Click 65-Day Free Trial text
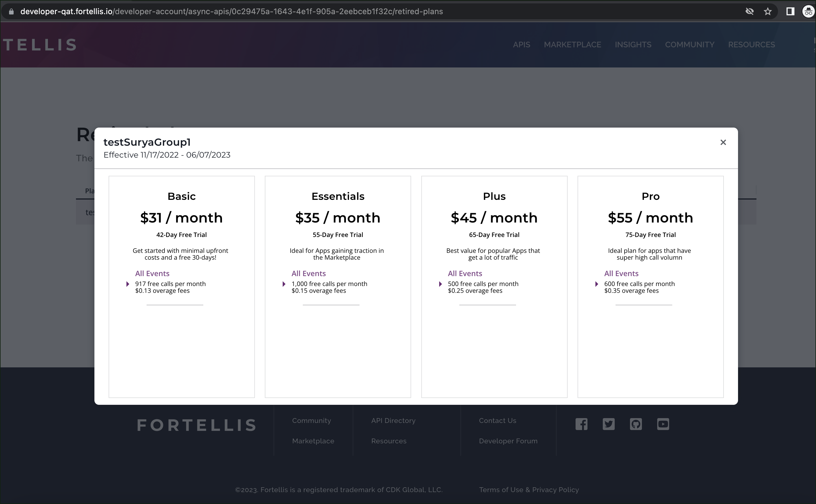The width and height of the screenshot is (816, 504). (x=494, y=235)
